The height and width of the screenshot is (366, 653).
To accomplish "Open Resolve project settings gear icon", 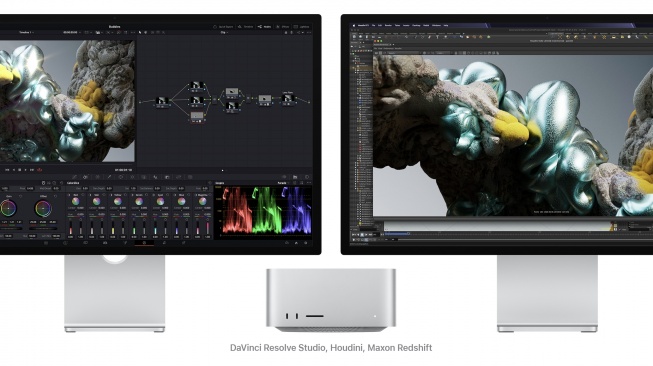I will [306, 242].
